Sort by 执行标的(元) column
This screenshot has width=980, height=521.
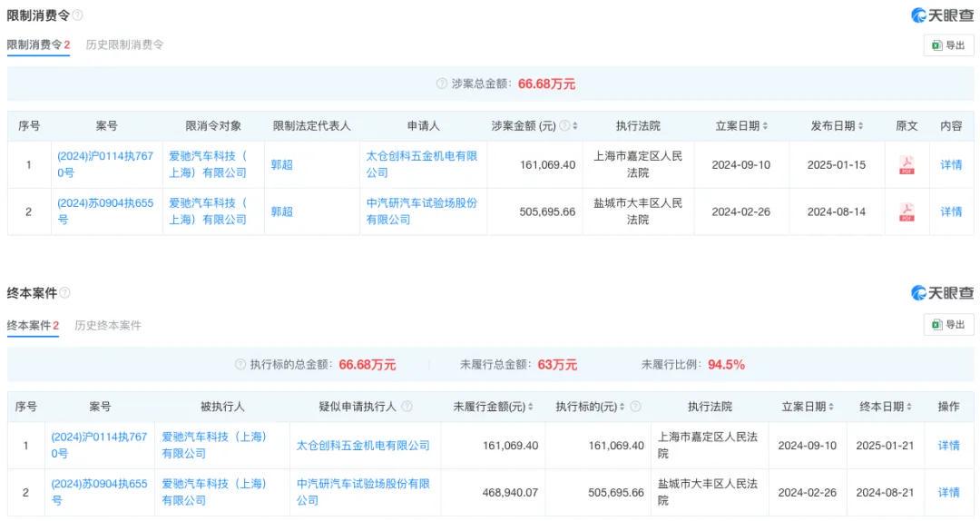click(622, 407)
